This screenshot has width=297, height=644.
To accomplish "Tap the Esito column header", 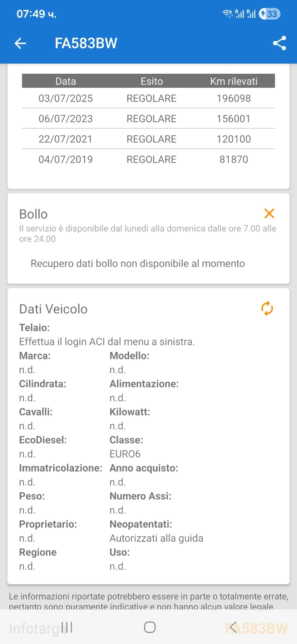I will pos(152,81).
